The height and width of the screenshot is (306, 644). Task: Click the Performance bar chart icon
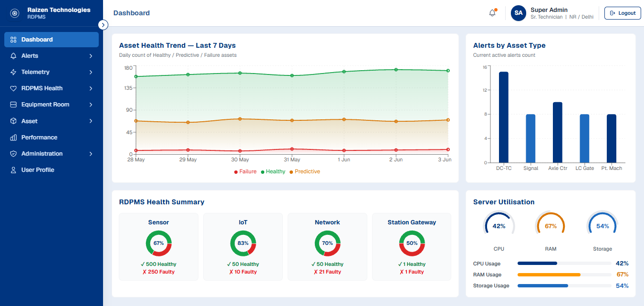[13, 137]
